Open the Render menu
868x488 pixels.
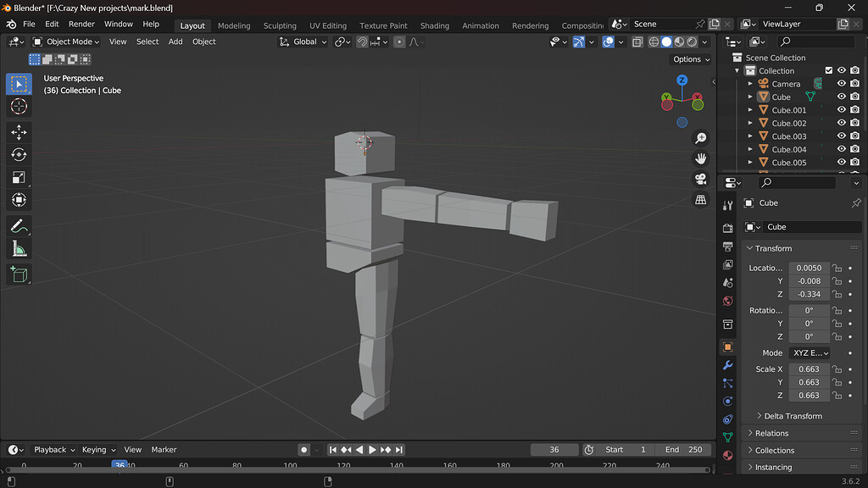[81, 25]
